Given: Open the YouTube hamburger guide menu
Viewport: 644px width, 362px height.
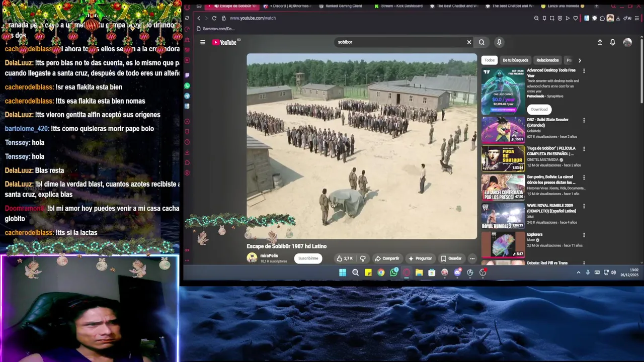Looking at the screenshot, I should [203, 42].
